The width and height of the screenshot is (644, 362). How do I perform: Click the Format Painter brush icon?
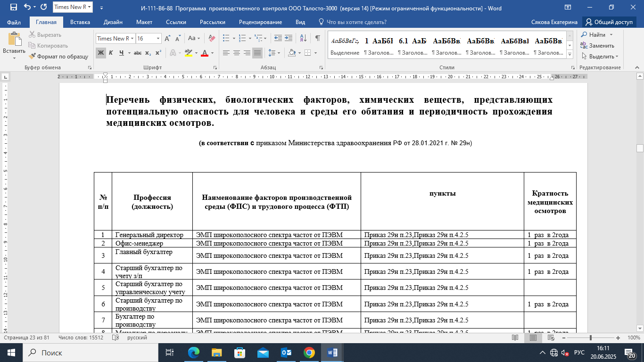point(32,57)
